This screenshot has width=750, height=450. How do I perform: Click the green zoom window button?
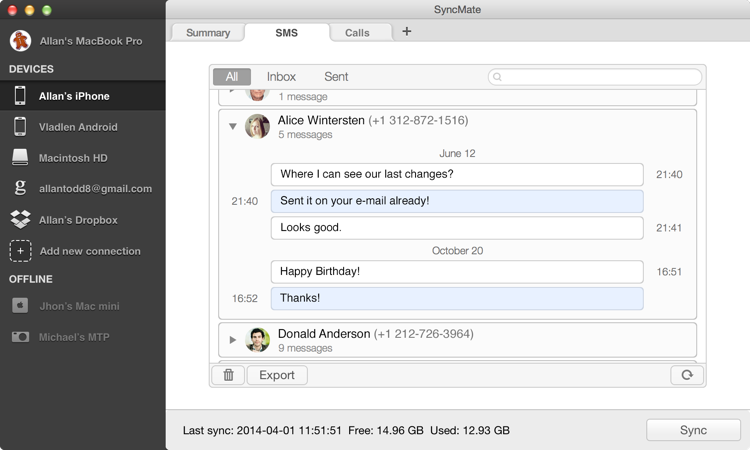47,10
